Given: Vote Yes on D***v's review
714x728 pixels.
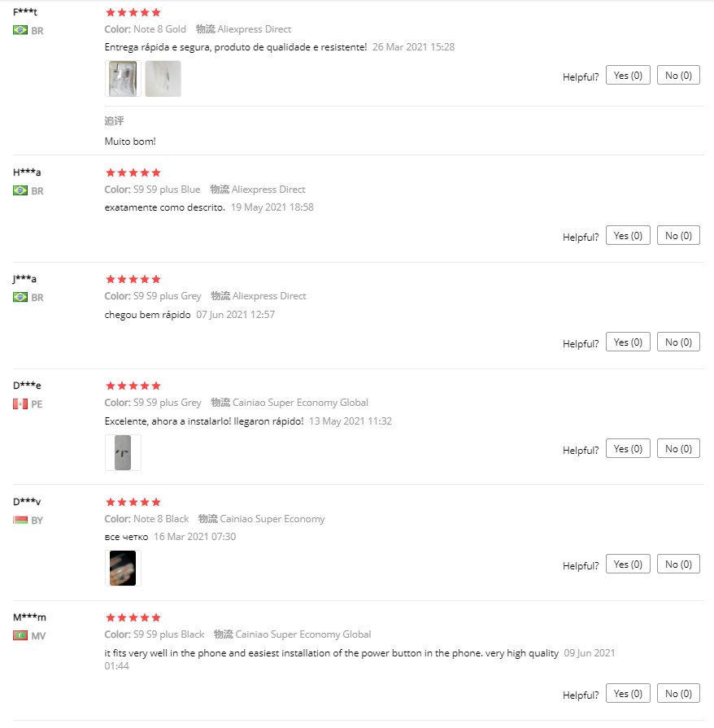Looking at the screenshot, I should (x=628, y=565).
